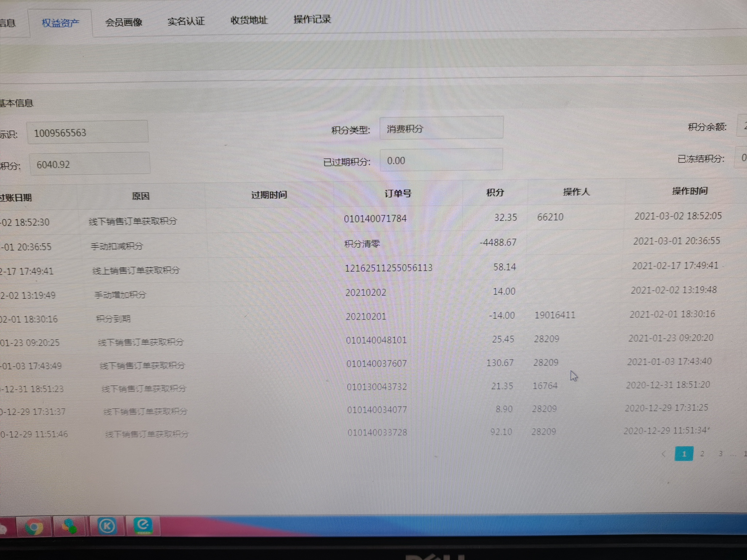The image size is (747, 560).
Task: Click the member ID field 1009565563
Action: click(88, 133)
